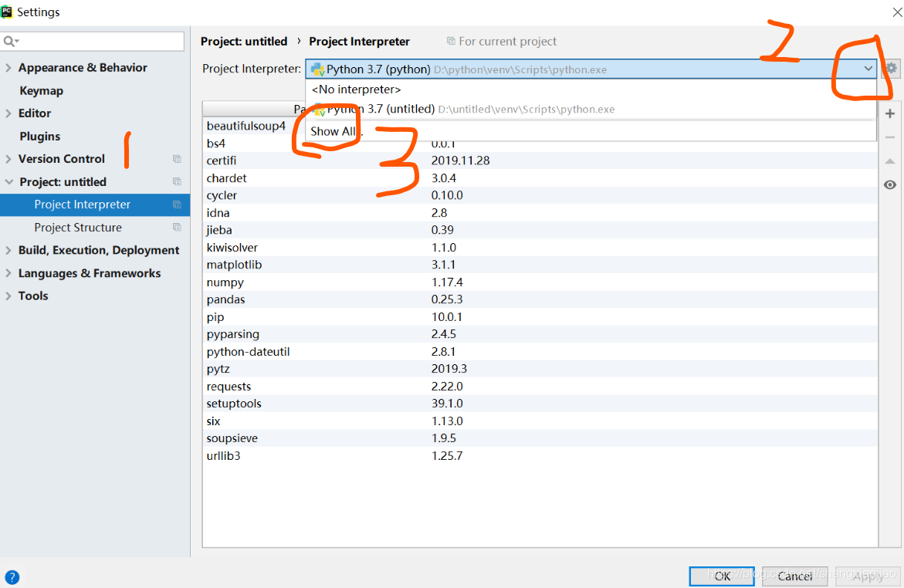The width and height of the screenshot is (904, 588).
Task: Select the numpy package row
Action: 540,282
